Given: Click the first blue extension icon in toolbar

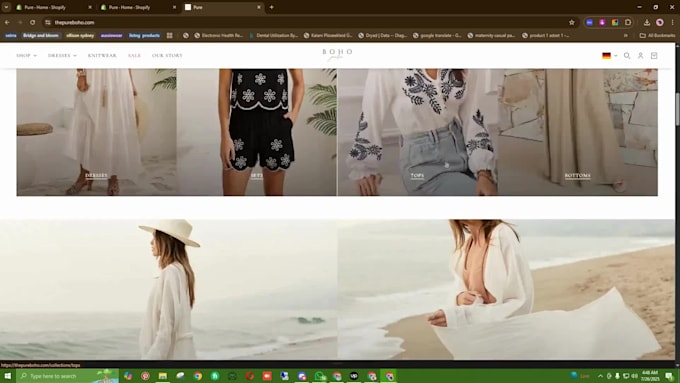Looking at the screenshot, I should coord(589,22).
